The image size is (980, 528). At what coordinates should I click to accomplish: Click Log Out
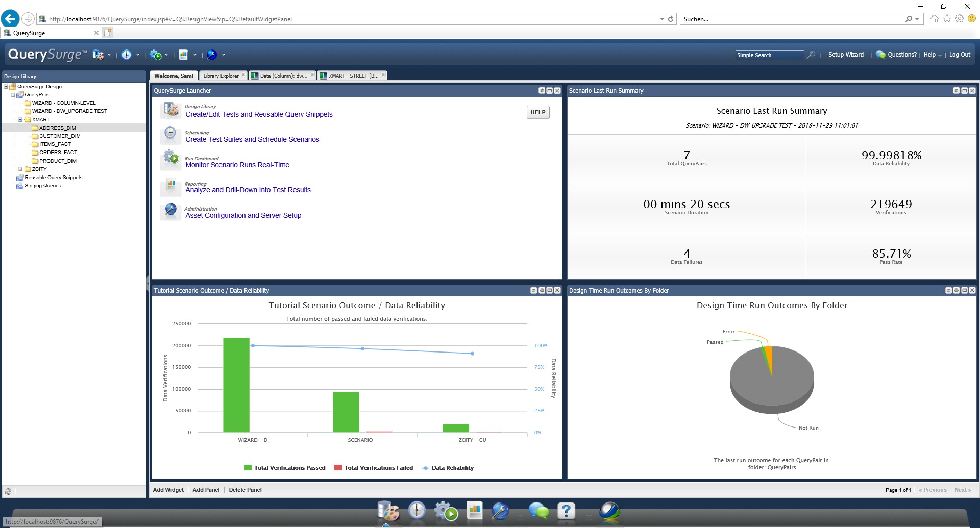point(960,55)
